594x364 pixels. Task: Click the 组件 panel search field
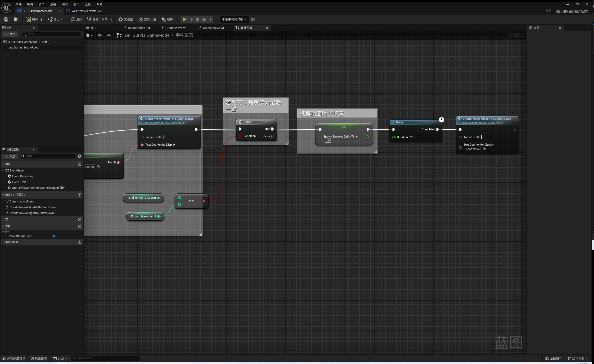click(52, 34)
